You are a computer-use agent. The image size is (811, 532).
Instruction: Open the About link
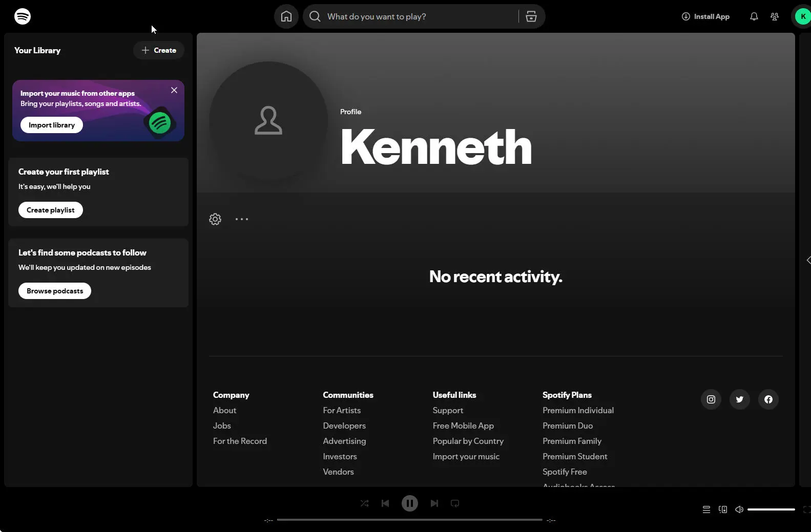click(224, 411)
